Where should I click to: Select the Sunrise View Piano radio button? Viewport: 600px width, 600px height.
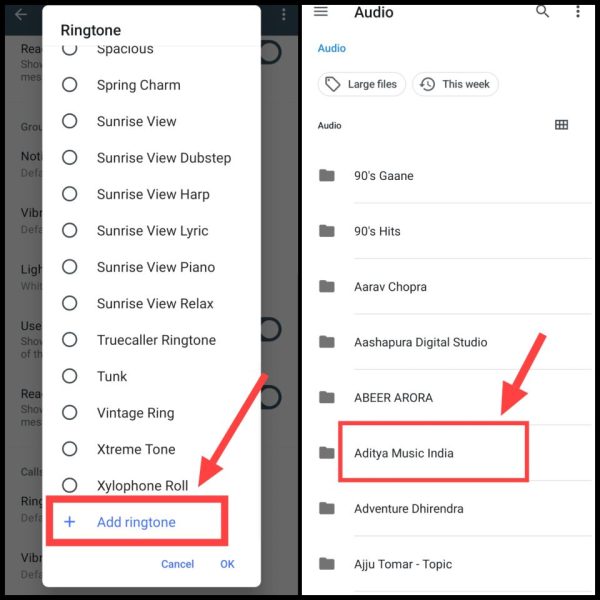pos(70,267)
